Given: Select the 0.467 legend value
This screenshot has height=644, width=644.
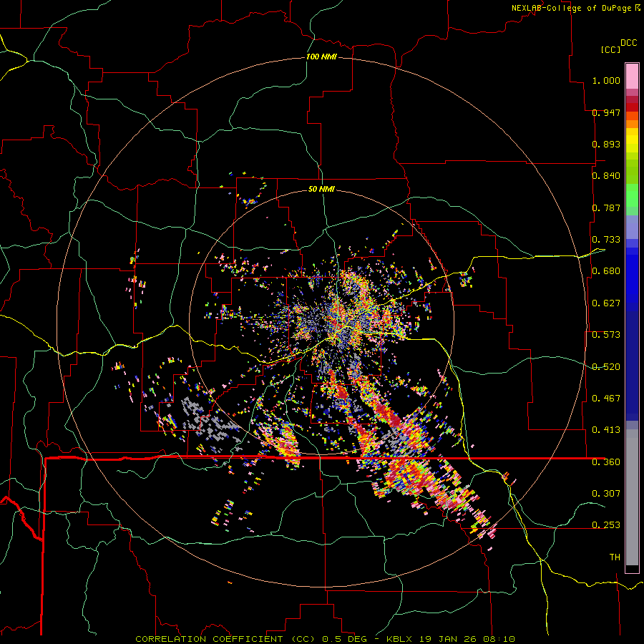Looking at the screenshot, I should pos(606,399).
